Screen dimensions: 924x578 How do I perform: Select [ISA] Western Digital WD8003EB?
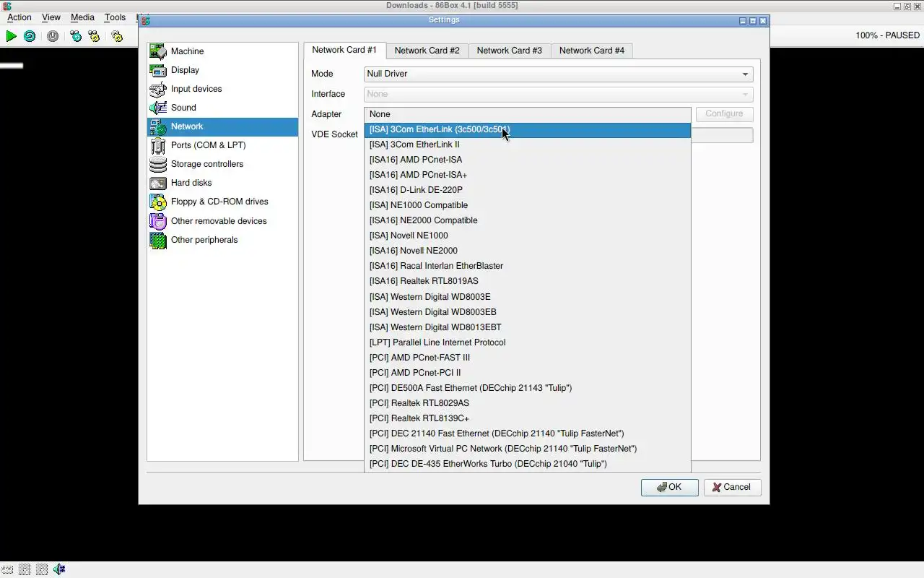coord(528,312)
